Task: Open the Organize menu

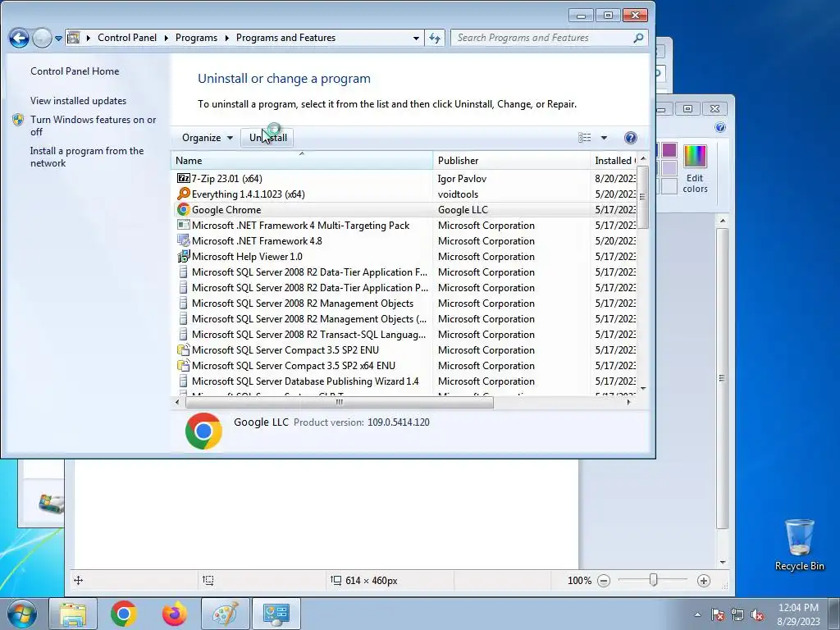Action: [x=207, y=138]
